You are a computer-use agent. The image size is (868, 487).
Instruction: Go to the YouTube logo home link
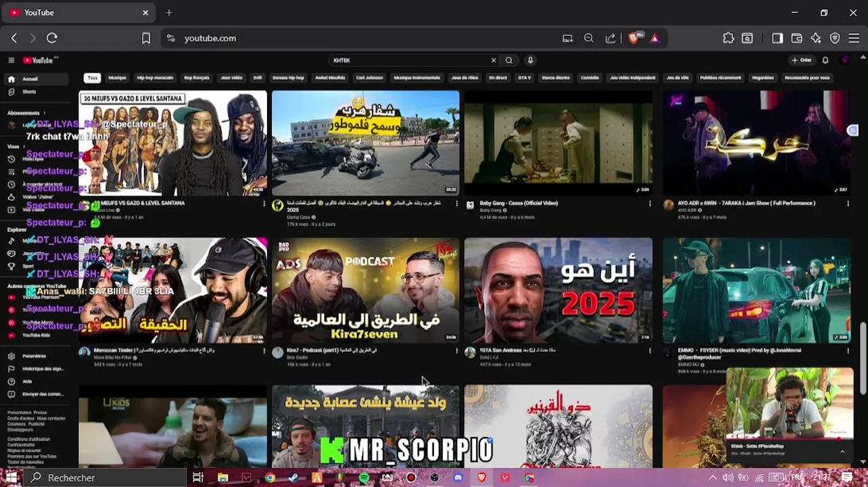(x=39, y=60)
